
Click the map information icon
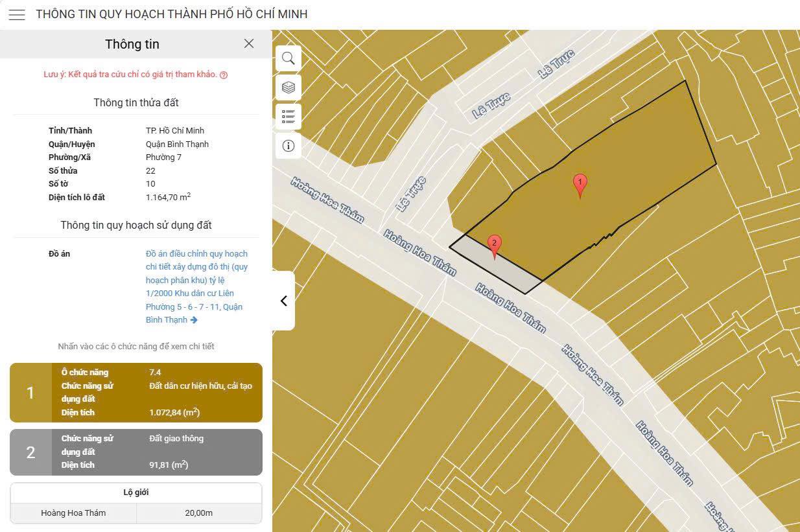click(288, 146)
